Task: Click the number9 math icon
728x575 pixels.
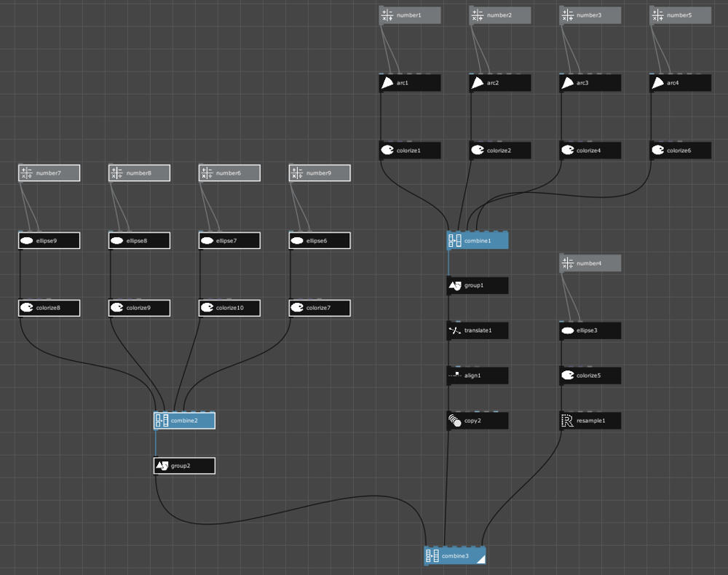Action: (x=297, y=173)
